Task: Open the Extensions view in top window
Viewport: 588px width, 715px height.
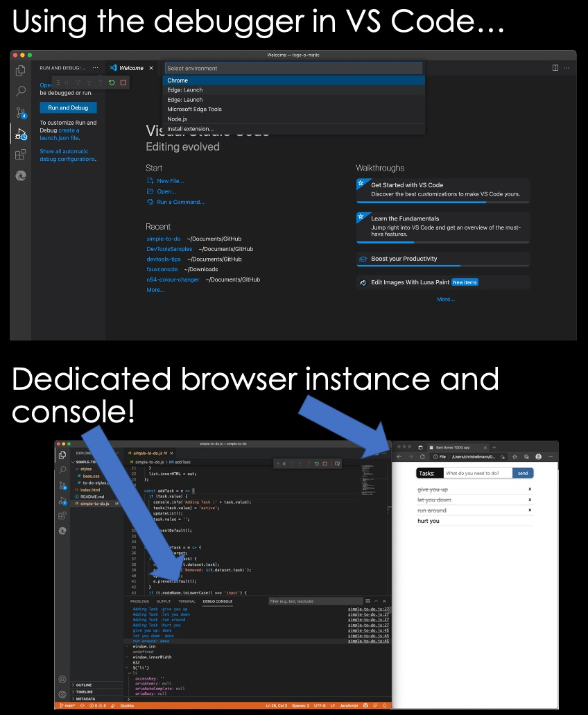Action: pos(21,155)
